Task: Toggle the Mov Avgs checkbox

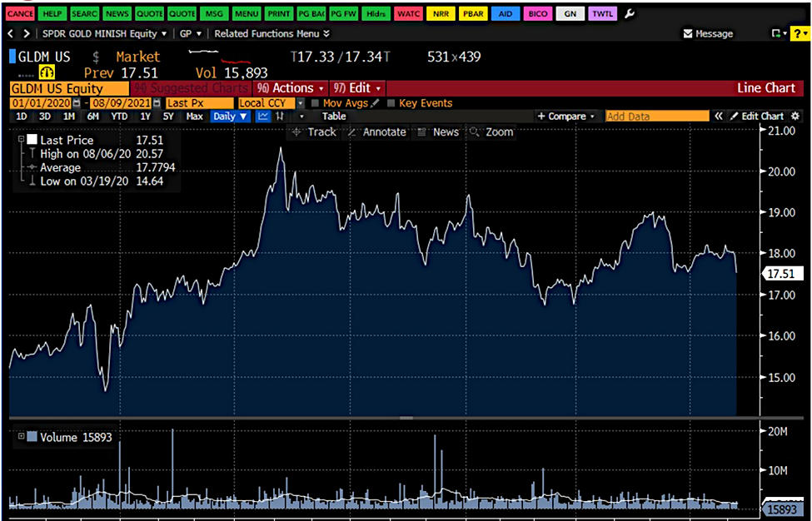Action: coord(315,103)
